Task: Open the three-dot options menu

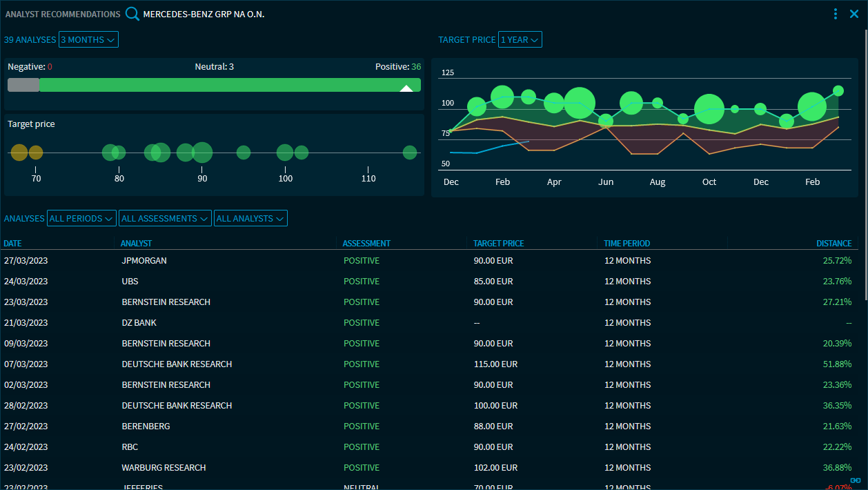Action: [x=836, y=14]
